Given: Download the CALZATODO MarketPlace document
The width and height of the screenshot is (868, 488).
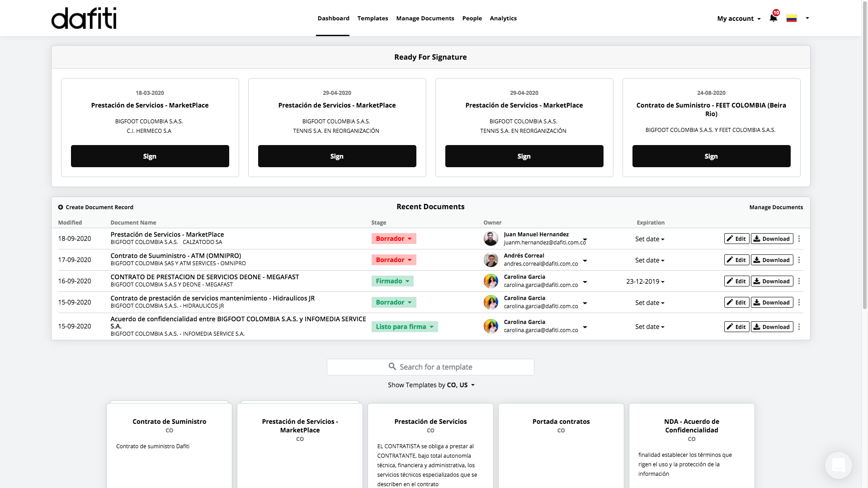Looking at the screenshot, I should click(x=772, y=239).
